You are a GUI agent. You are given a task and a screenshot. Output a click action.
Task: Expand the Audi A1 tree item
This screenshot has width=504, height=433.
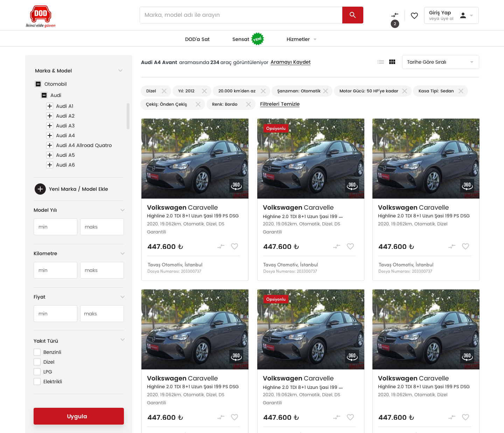click(50, 106)
